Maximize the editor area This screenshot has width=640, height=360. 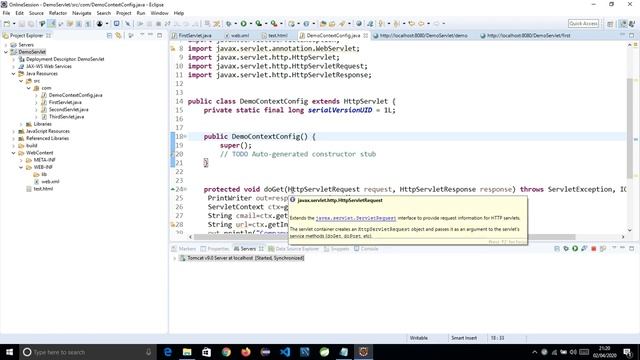[x=631, y=36]
